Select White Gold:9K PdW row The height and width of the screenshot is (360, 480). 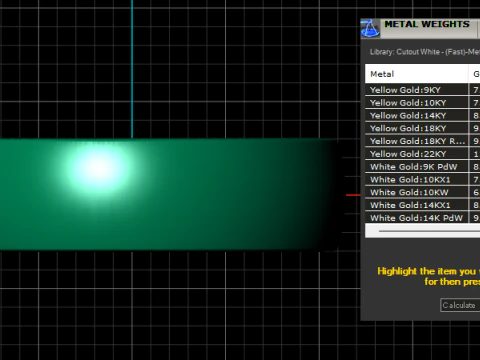tap(423, 167)
